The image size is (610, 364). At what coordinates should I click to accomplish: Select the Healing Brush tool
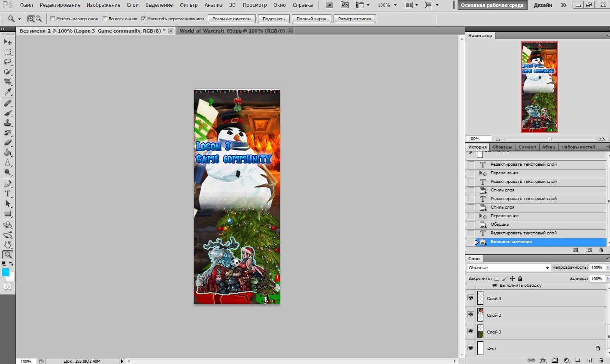8,103
